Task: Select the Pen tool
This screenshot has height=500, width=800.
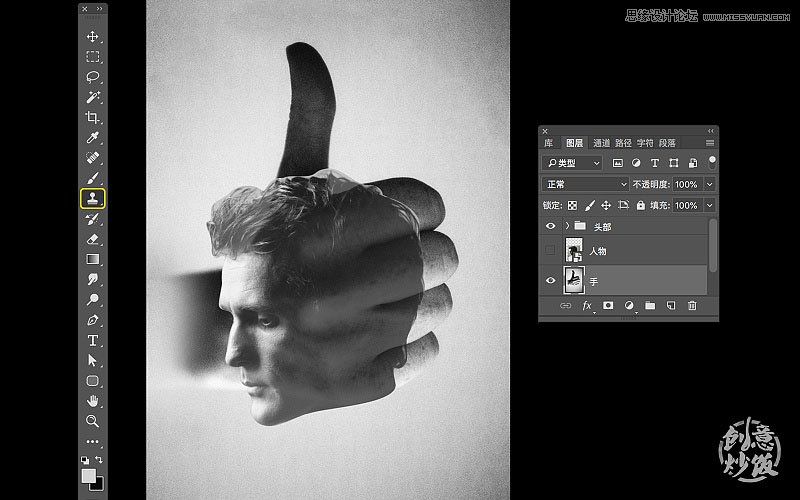Action: 93,320
